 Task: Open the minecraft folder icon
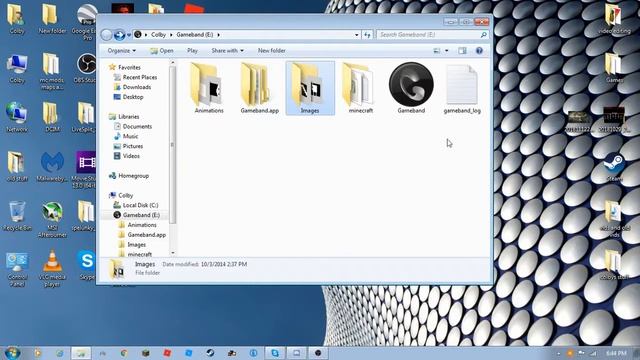click(358, 85)
